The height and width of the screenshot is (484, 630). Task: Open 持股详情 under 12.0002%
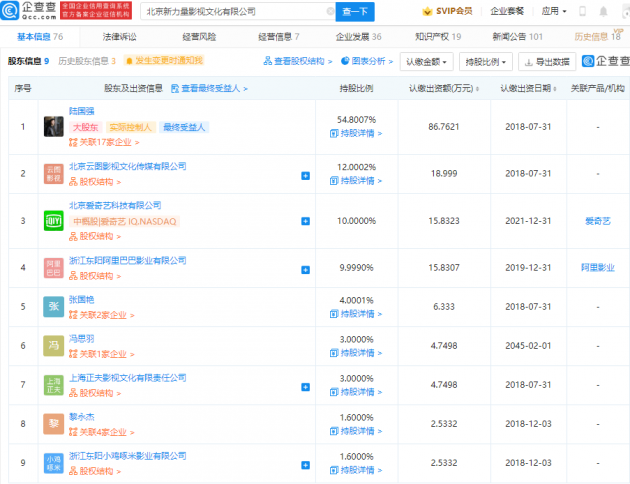tap(356, 181)
